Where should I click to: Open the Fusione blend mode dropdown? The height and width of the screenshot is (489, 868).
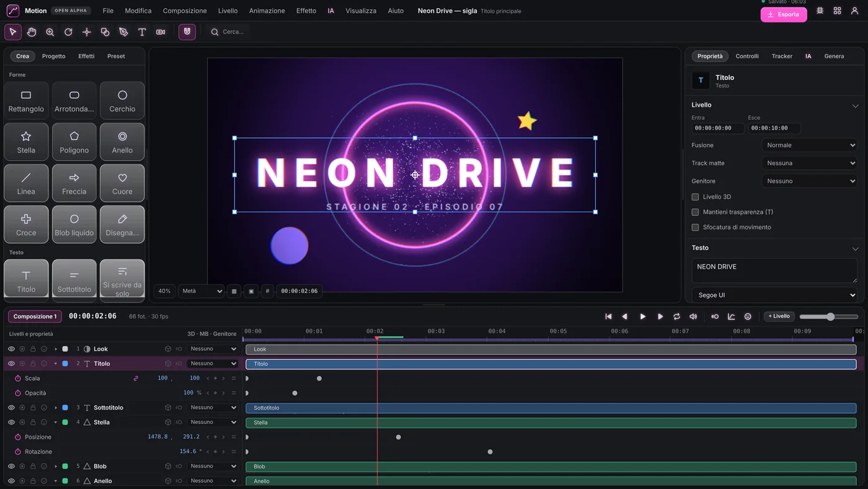809,145
